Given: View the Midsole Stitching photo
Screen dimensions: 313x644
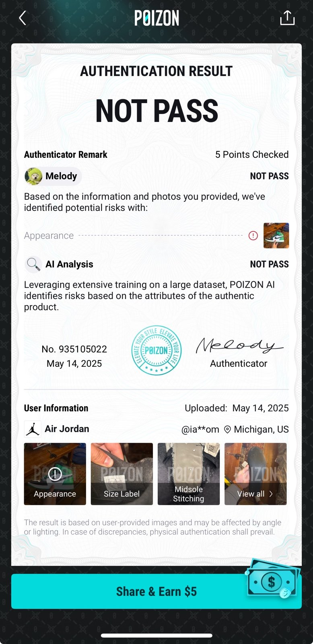Looking at the screenshot, I should [x=189, y=474].
